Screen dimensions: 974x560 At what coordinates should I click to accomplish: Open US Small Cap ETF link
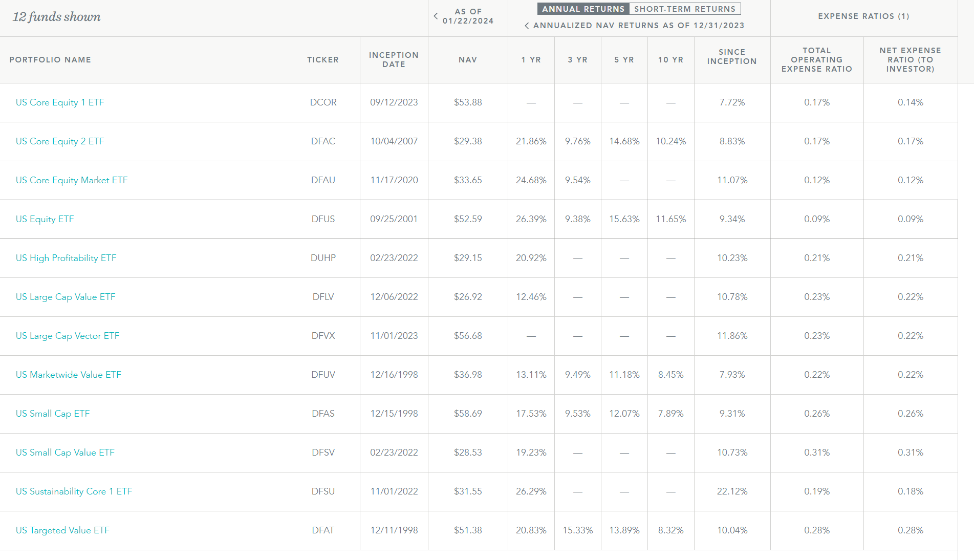point(53,414)
